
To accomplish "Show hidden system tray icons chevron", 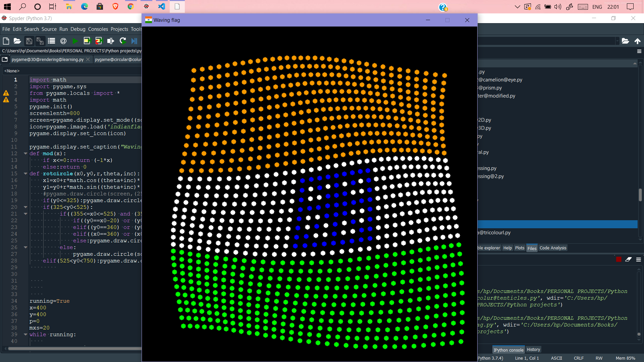I will (x=517, y=7).
